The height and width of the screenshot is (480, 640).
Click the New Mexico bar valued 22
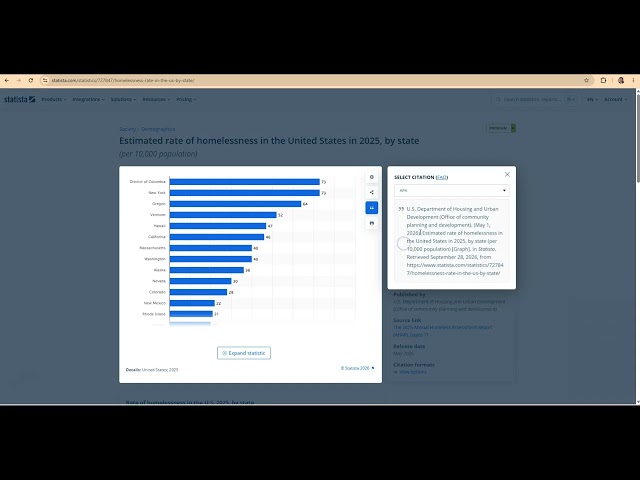pos(192,303)
